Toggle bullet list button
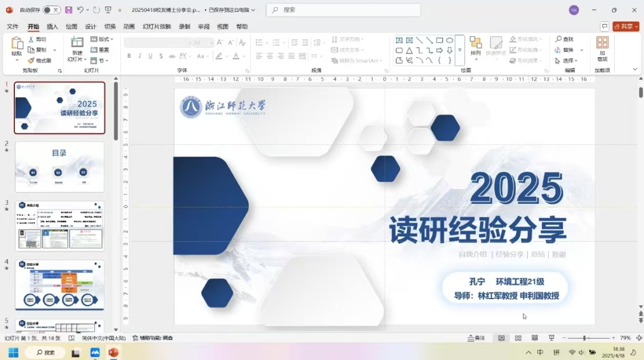Screen dimensions: 644x360 click(259, 43)
